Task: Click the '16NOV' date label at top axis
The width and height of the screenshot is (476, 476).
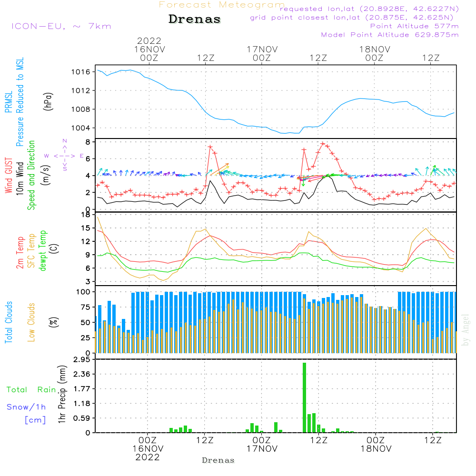Action: (x=149, y=49)
